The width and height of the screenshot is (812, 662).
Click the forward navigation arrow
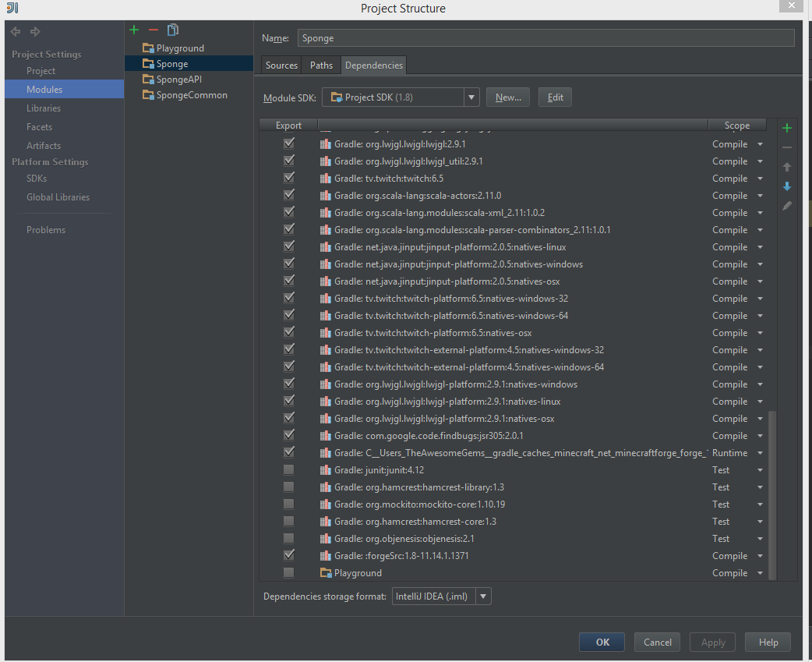click(35, 32)
